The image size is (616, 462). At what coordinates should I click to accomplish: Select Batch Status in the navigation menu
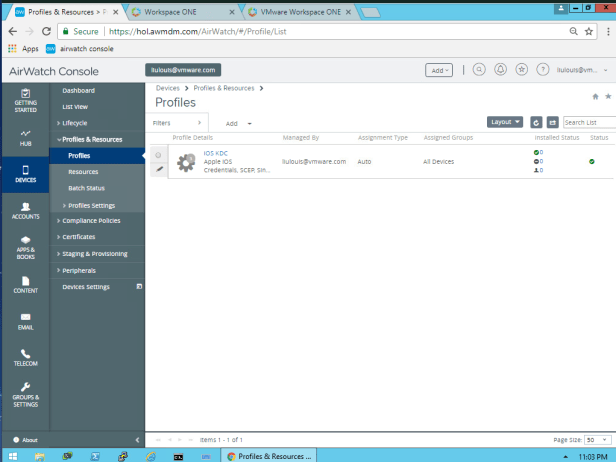pos(86,188)
